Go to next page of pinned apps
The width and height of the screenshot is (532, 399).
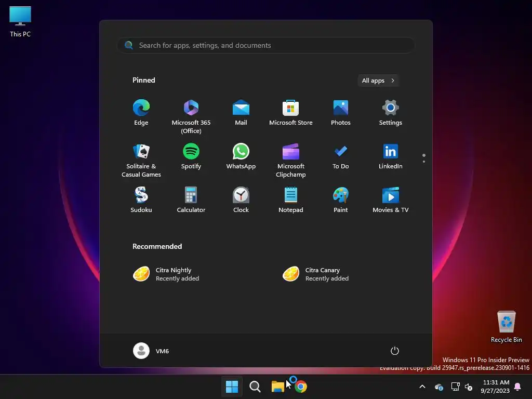[424, 162]
